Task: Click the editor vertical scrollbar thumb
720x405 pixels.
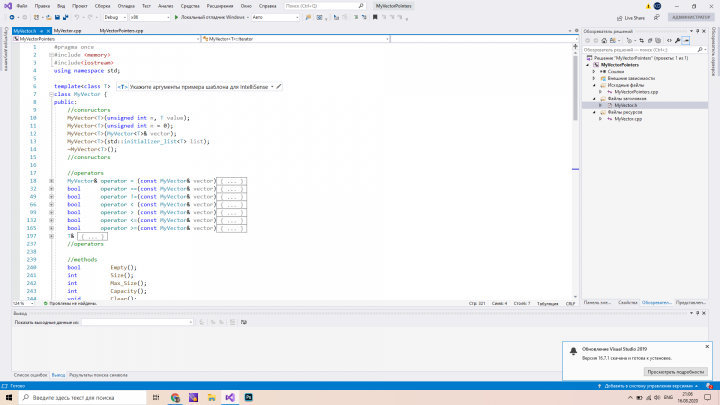Action: [x=575, y=86]
